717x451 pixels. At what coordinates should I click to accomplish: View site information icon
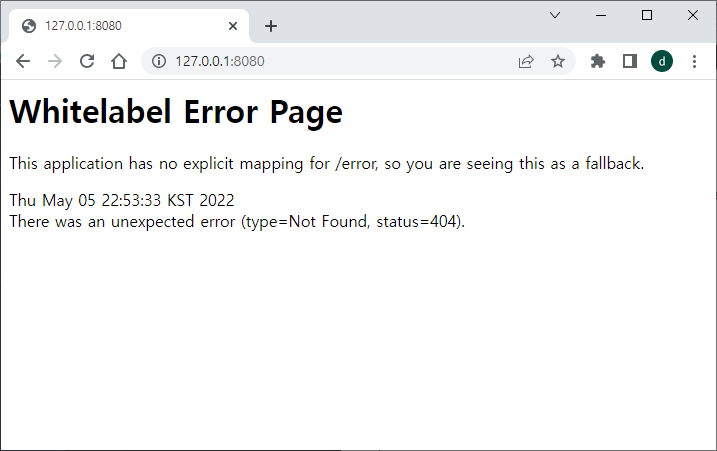[x=159, y=61]
